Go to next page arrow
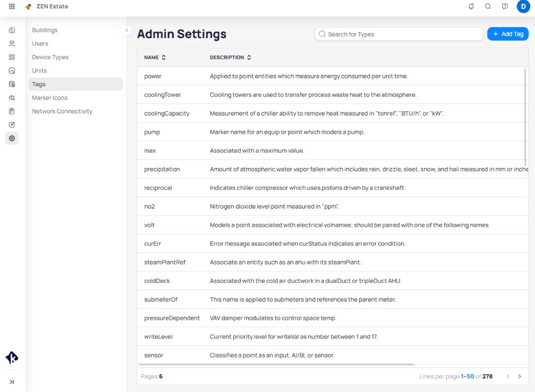The width and height of the screenshot is (535, 392). tap(520, 376)
